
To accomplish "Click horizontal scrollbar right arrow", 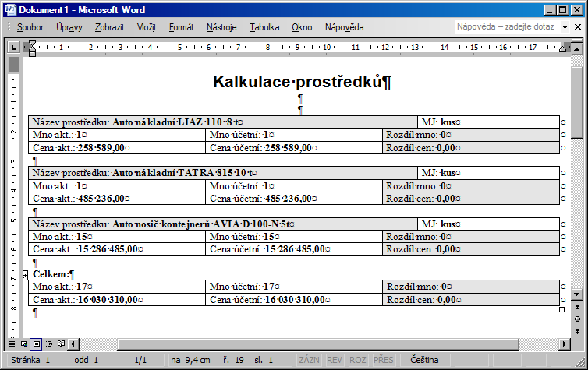I will pos(565,344).
